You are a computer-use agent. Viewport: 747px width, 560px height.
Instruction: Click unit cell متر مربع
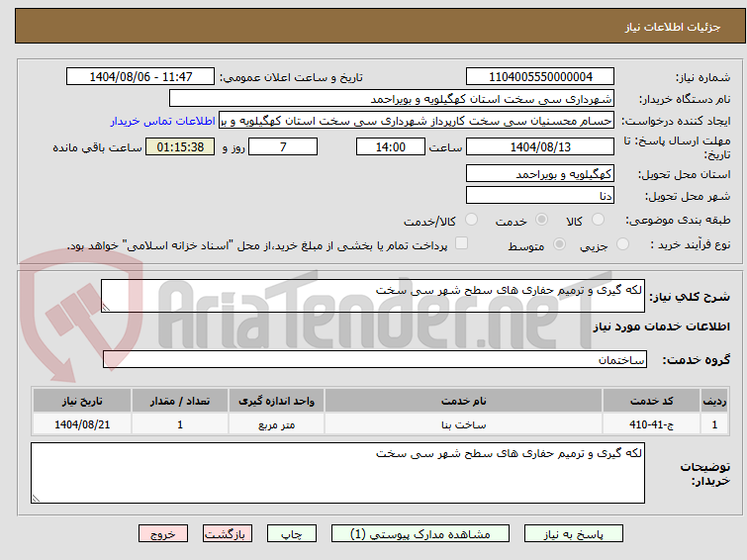[x=276, y=424]
